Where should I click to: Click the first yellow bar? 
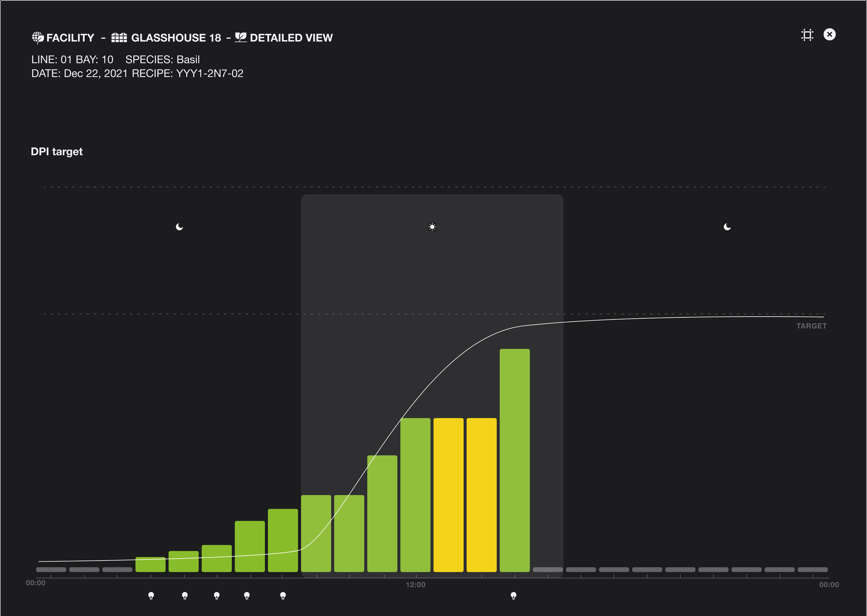(x=448, y=494)
